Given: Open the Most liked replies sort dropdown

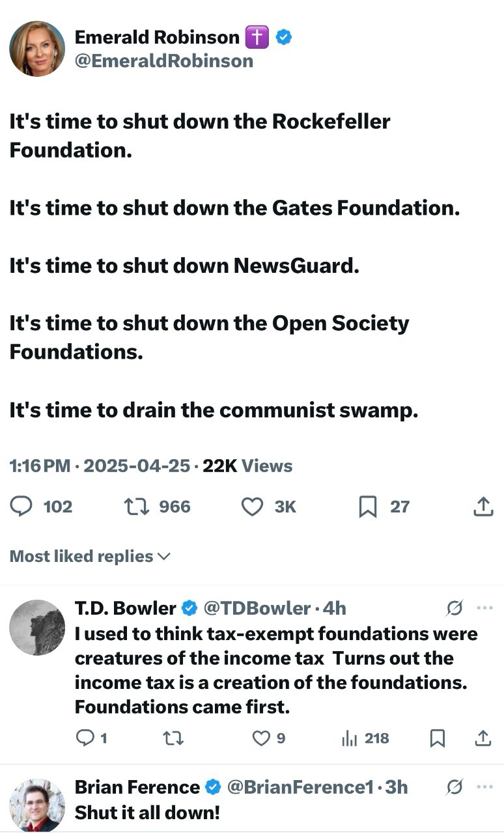Looking at the screenshot, I should coord(91,556).
